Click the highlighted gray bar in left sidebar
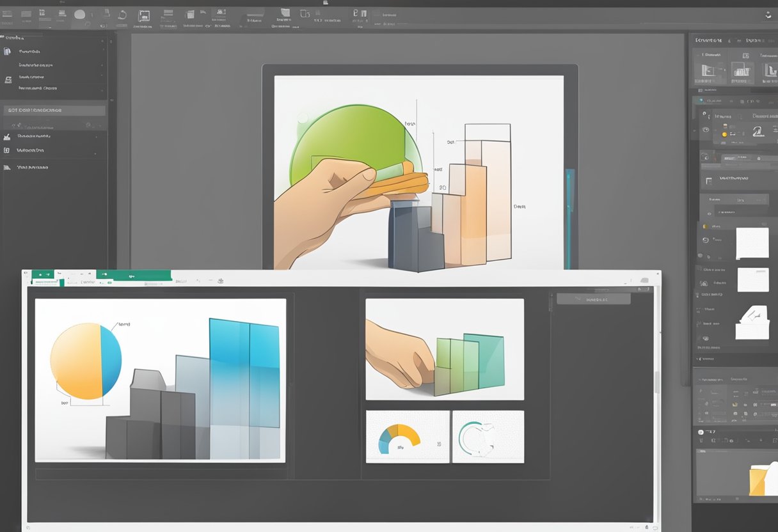The height and width of the screenshot is (532, 778). point(54,110)
